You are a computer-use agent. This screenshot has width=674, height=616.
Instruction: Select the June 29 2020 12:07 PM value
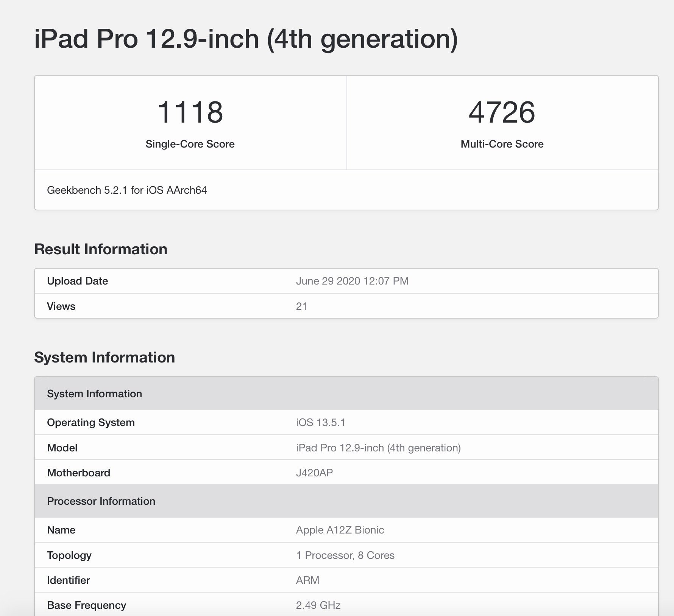pyautogui.click(x=352, y=281)
